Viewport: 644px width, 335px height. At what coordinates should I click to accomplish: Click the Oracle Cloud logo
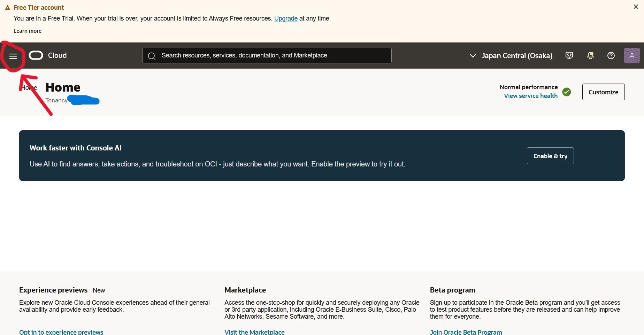click(x=36, y=55)
